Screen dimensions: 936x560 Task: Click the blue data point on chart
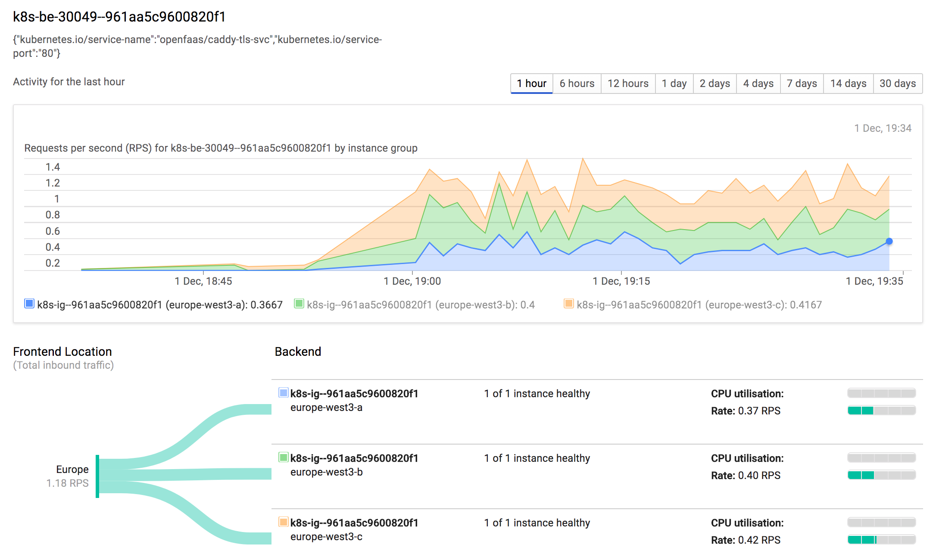point(889,241)
